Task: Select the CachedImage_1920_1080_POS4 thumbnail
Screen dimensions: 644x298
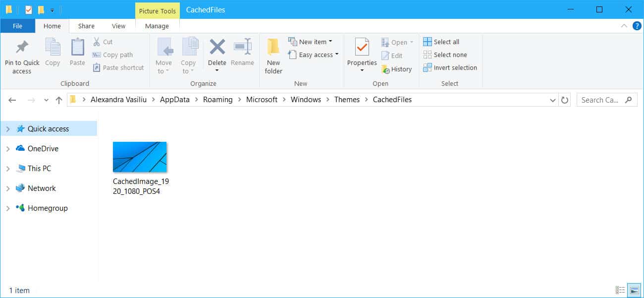Action: (x=140, y=157)
